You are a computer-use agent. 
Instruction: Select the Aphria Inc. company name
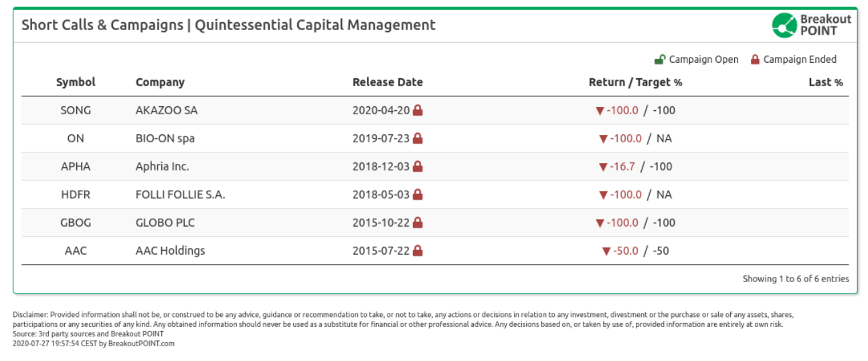(x=162, y=166)
